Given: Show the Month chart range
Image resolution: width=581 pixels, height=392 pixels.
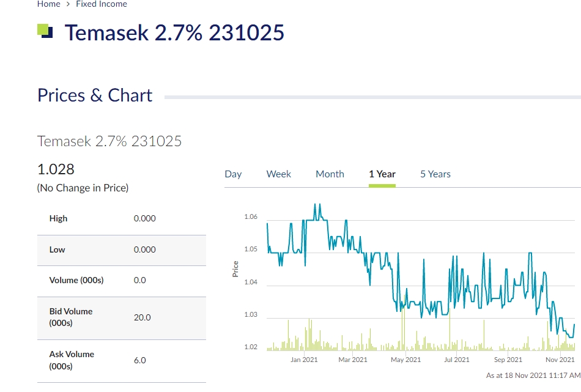Looking at the screenshot, I should click(330, 174).
